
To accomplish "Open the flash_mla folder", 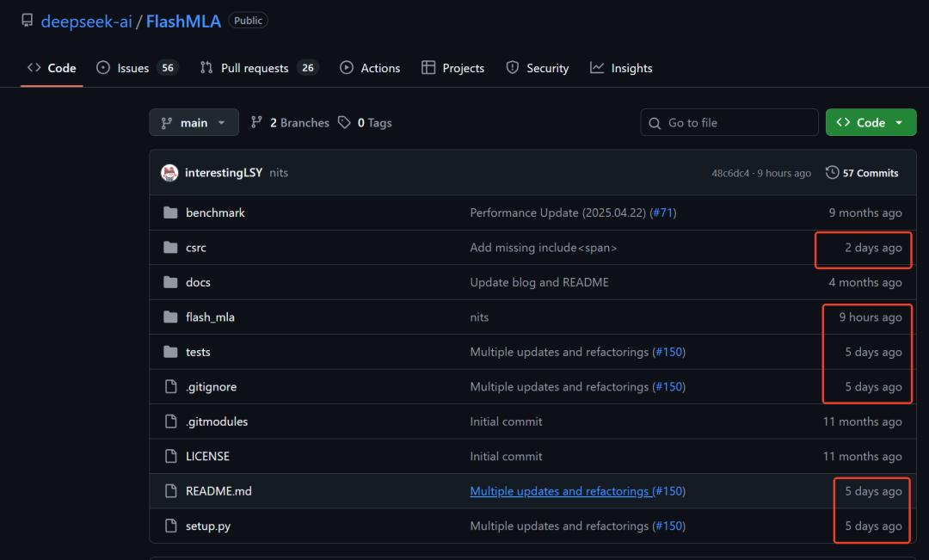I will pos(210,317).
